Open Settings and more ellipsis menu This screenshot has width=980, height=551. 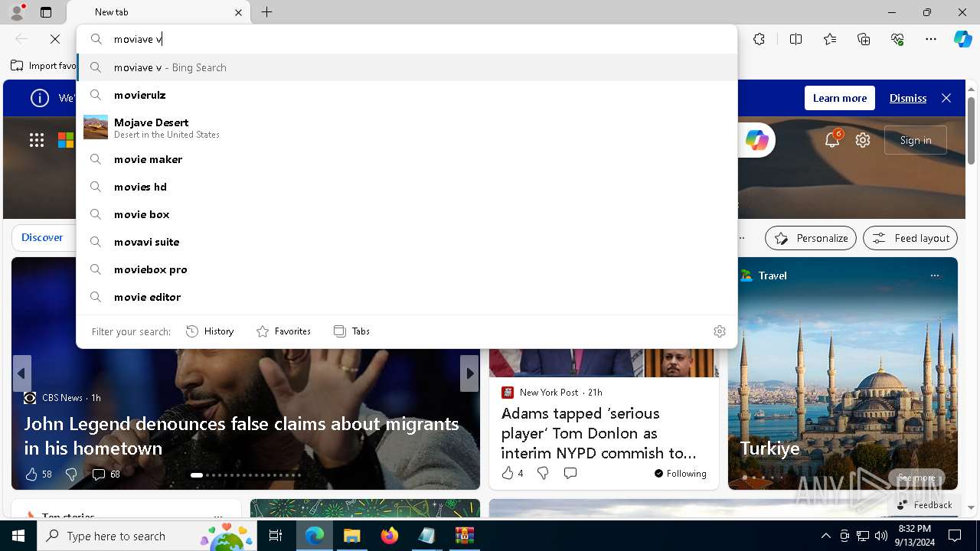pos(931,39)
